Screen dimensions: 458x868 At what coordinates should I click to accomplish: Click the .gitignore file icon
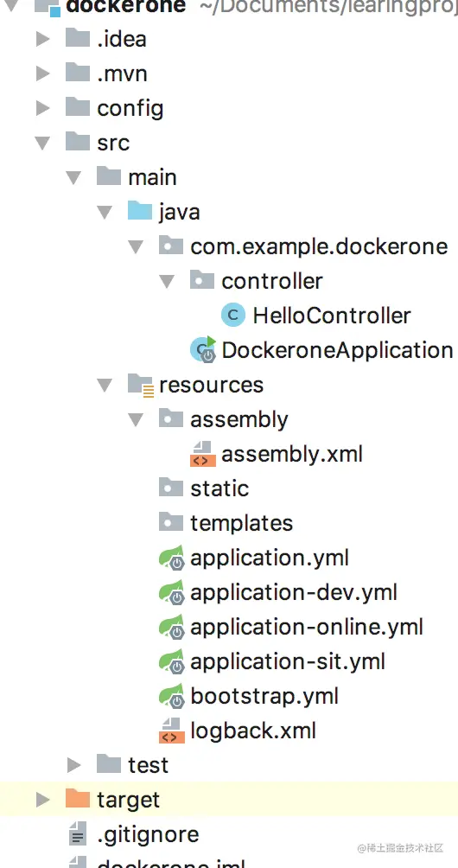point(78,833)
